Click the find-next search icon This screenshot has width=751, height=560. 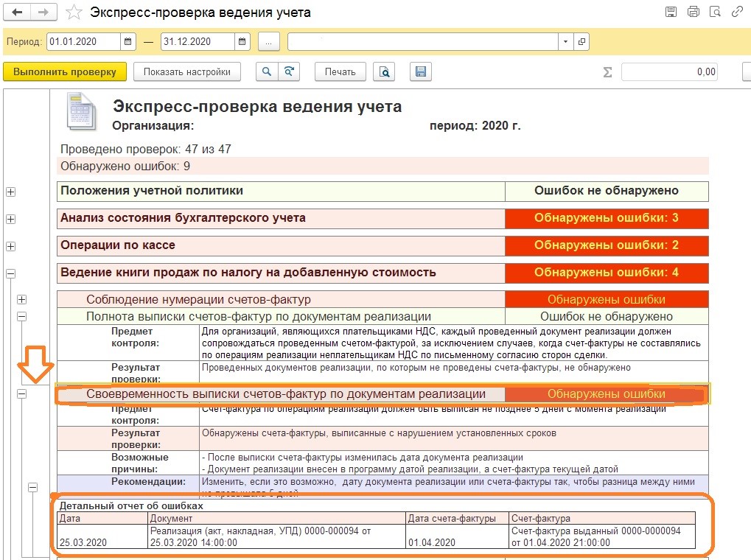coord(289,72)
